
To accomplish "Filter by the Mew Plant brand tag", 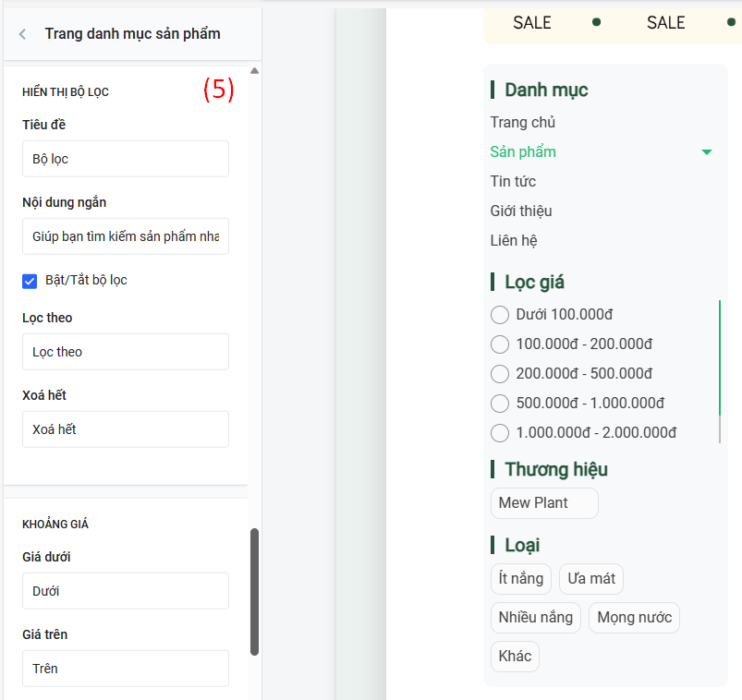I will pos(544,502).
